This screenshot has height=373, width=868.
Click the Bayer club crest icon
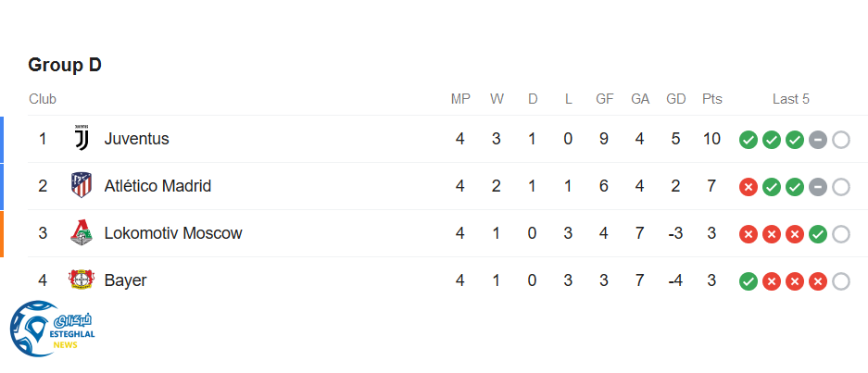[x=82, y=280]
